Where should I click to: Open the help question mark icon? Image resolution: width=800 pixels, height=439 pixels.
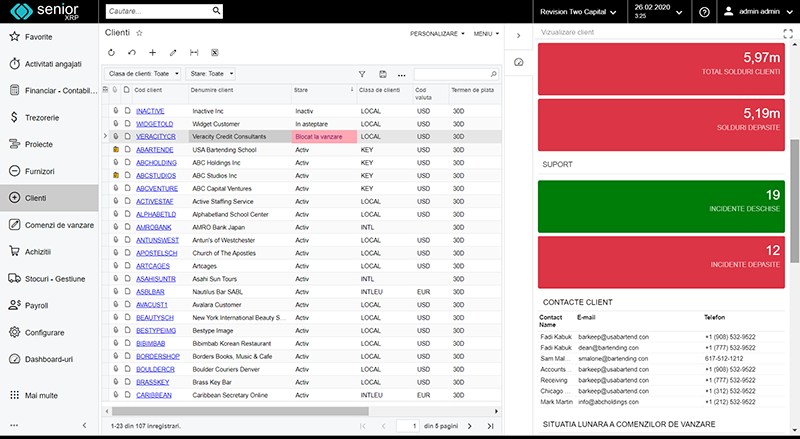point(704,12)
